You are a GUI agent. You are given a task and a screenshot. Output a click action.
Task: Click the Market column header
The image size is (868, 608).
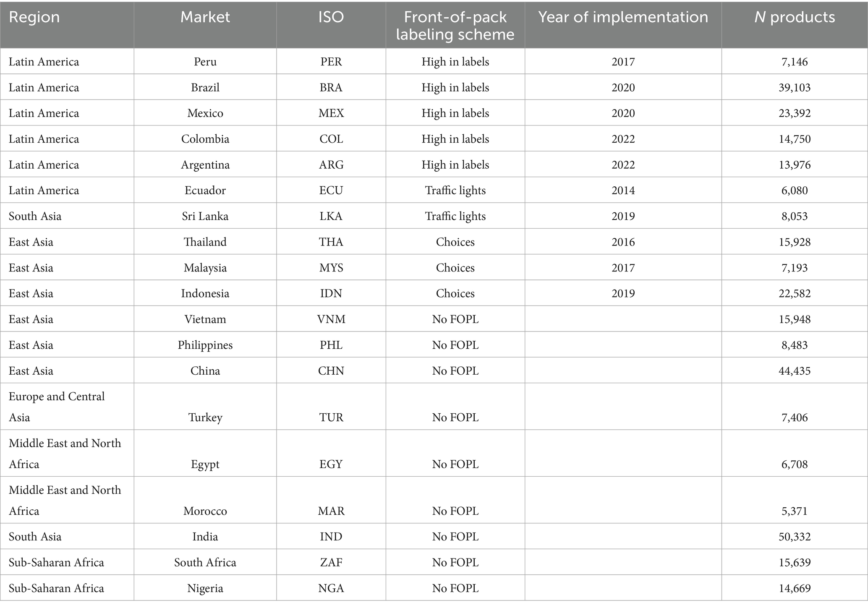[x=205, y=17]
